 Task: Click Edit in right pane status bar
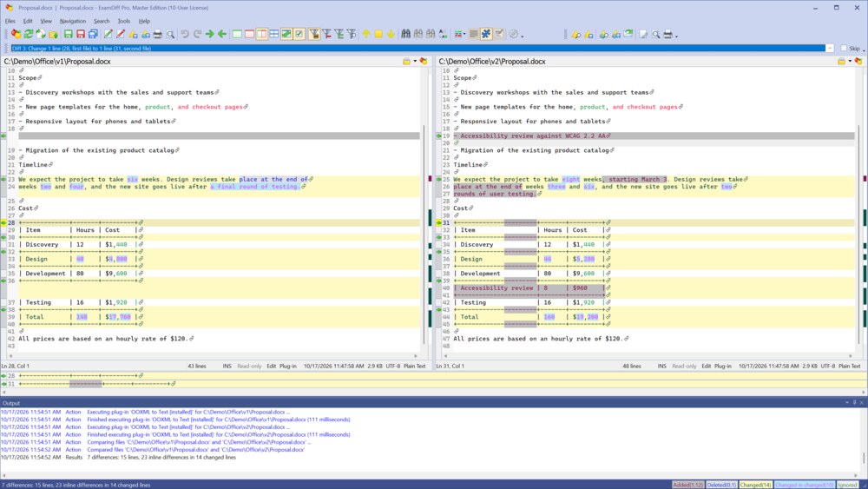click(707, 366)
